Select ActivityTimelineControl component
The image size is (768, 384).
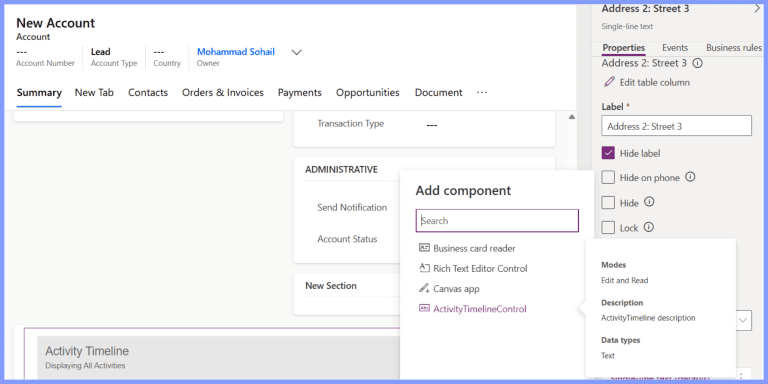[473, 309]
